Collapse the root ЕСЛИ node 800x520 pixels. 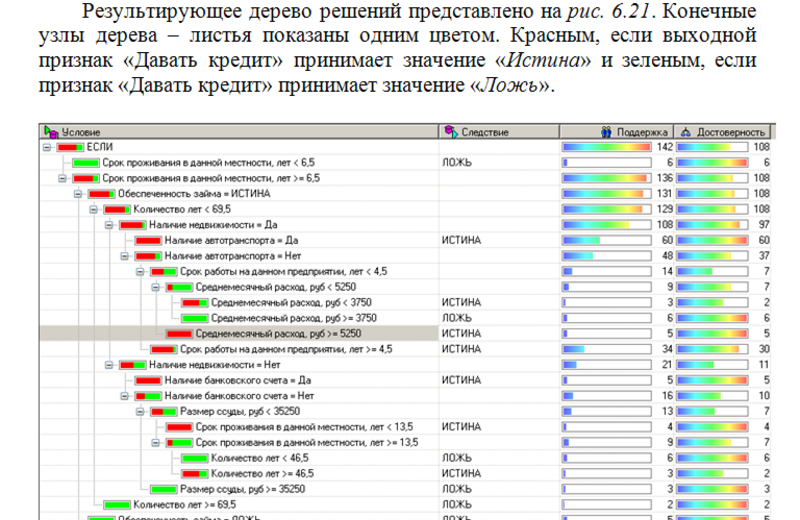[47, 147]
